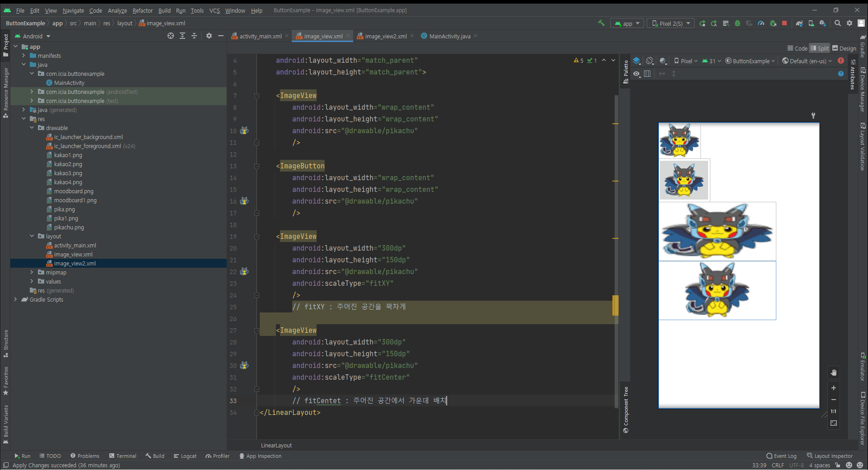Viewport: 868px width, 470px height.
Task: Collapse all items in Project panel
Action: pos(194,36)
